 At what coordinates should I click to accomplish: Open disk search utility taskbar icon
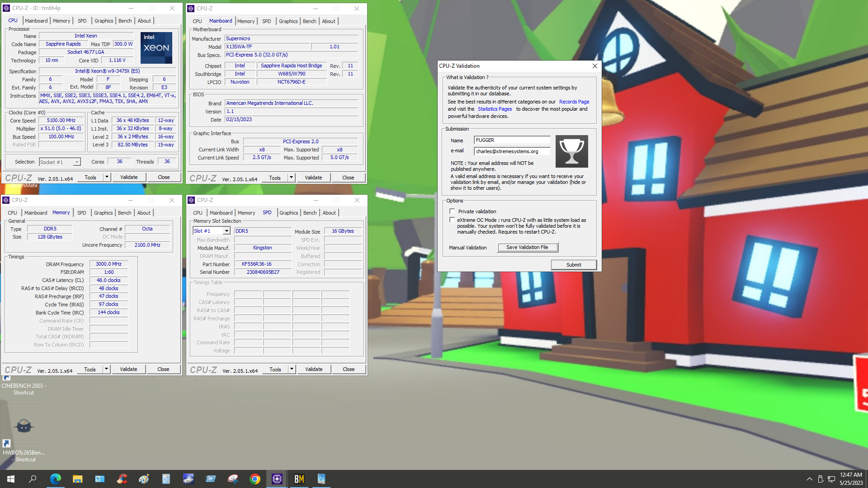point(189,479)
